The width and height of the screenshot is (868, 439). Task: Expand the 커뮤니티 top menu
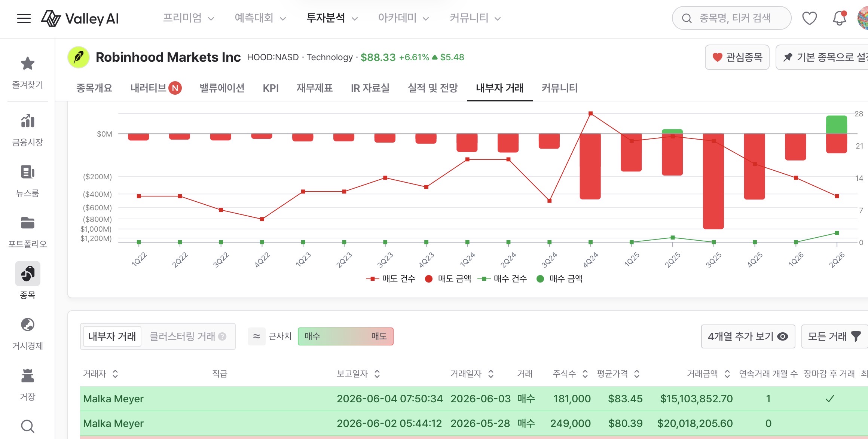click(476, 18)
